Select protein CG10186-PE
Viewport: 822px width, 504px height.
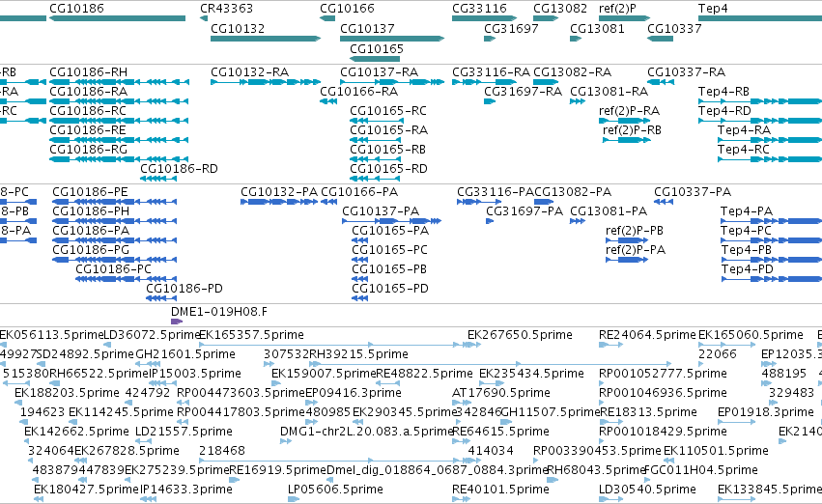(x=114, y=202)
